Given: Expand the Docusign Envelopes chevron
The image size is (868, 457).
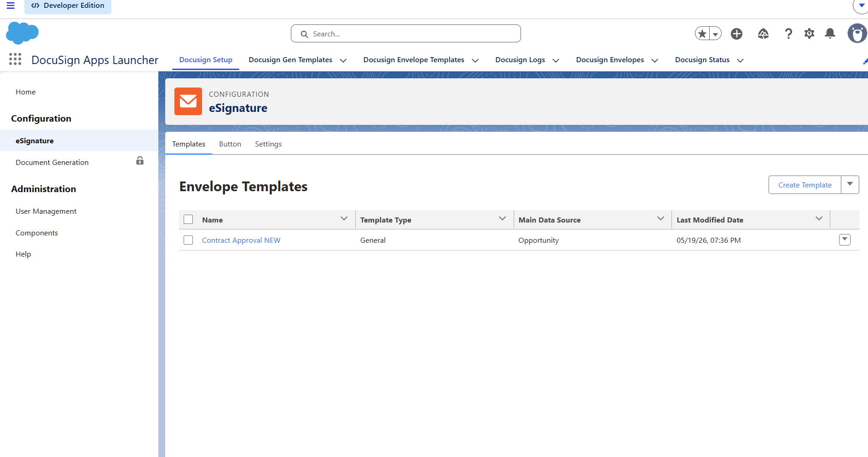Looking at the screenshot, I should pos(655,60).
